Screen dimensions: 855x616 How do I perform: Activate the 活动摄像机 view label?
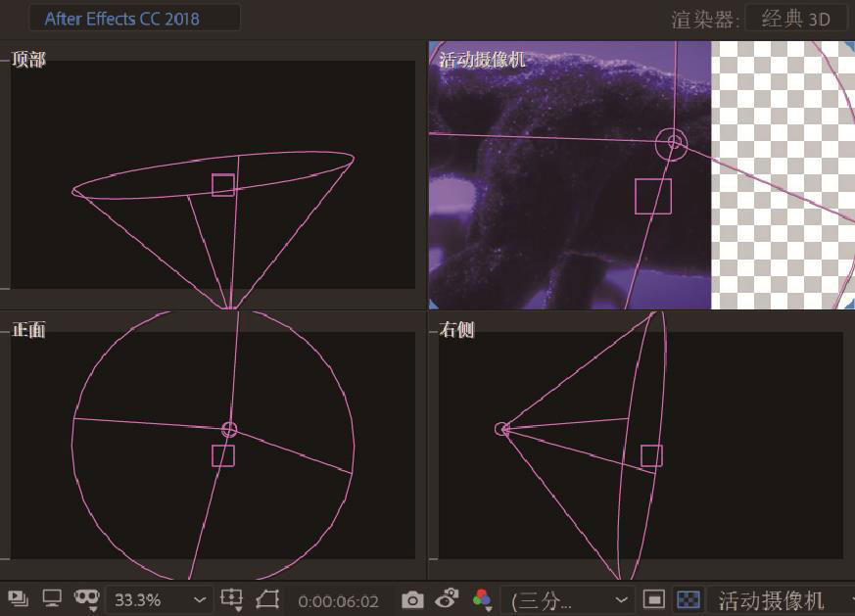[x=482, y=59]
